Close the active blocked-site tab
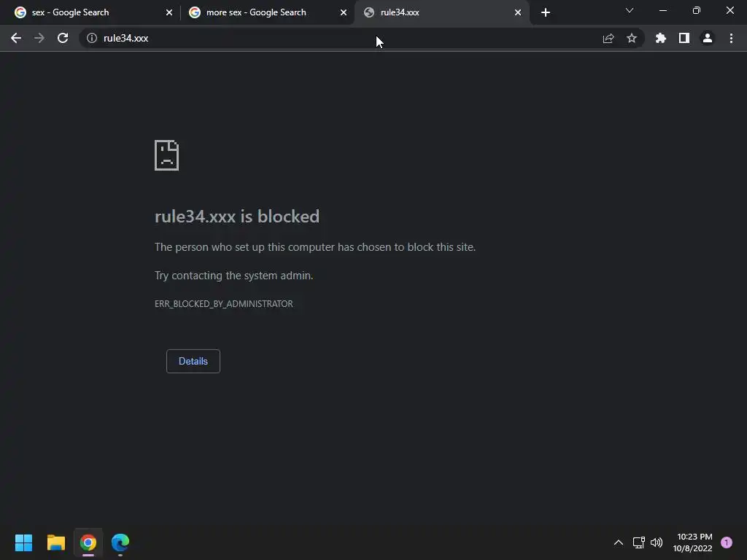Viewport: 747px width, 560px height. coord(518,12)
